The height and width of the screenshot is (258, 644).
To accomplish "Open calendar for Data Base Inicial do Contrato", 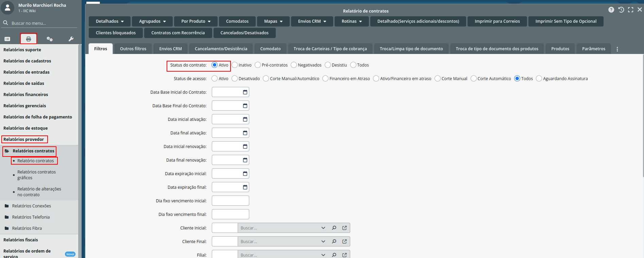I will (245, 92).
